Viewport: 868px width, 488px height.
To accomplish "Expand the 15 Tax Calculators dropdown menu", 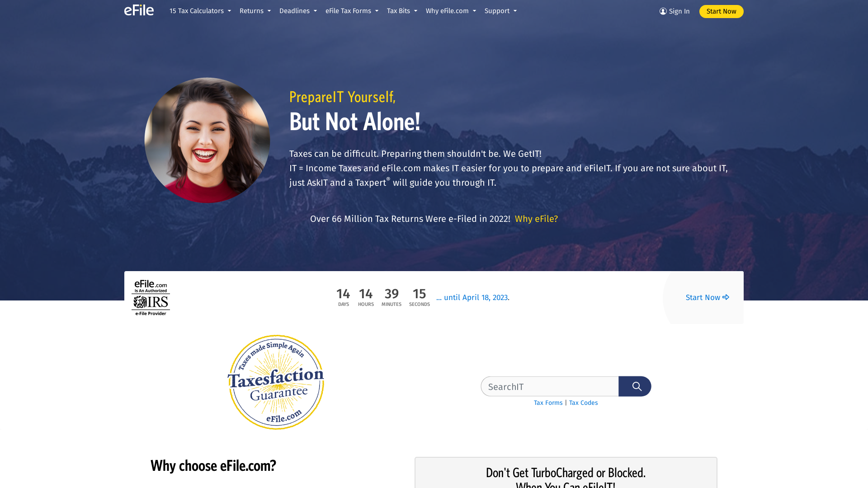I will pyautogui.click(x=200, y=11).
